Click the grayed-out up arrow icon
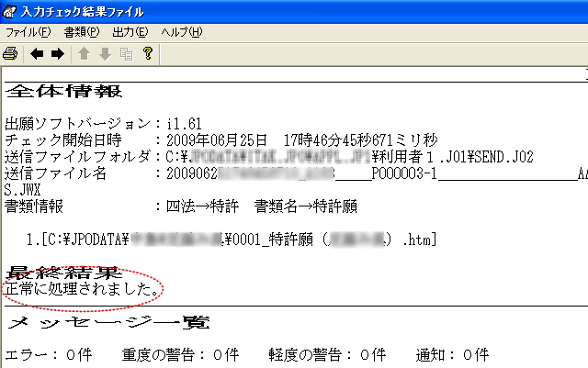 pos(84,54)
